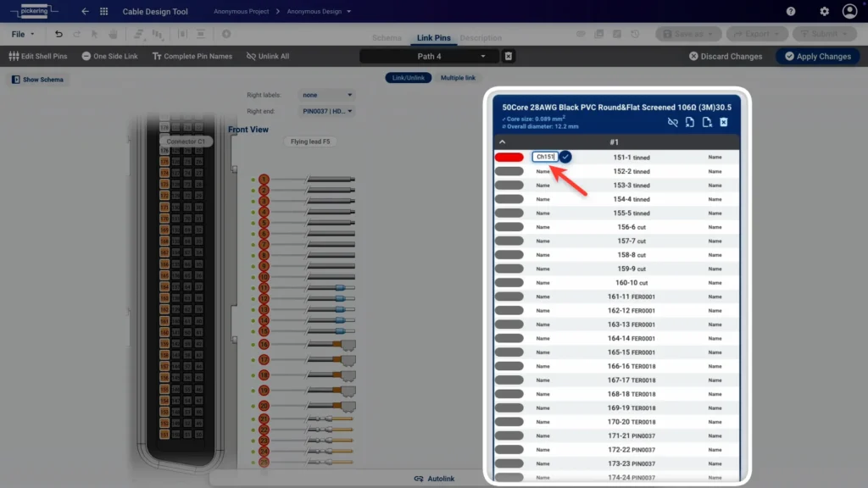868x488 pixels.
Task: Click the unlink icon in cable panel header
Action: (672, 122)
